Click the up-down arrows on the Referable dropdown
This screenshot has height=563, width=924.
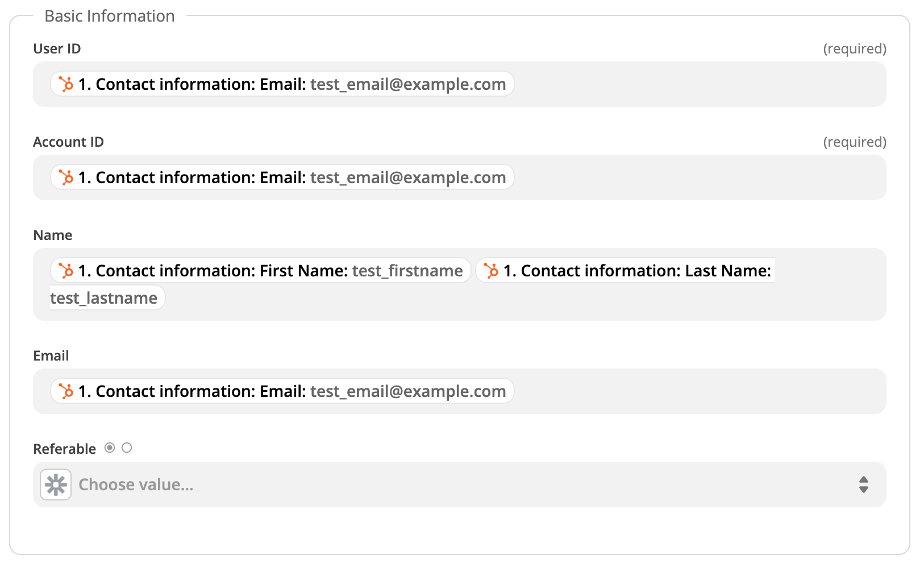coord(864,484)
